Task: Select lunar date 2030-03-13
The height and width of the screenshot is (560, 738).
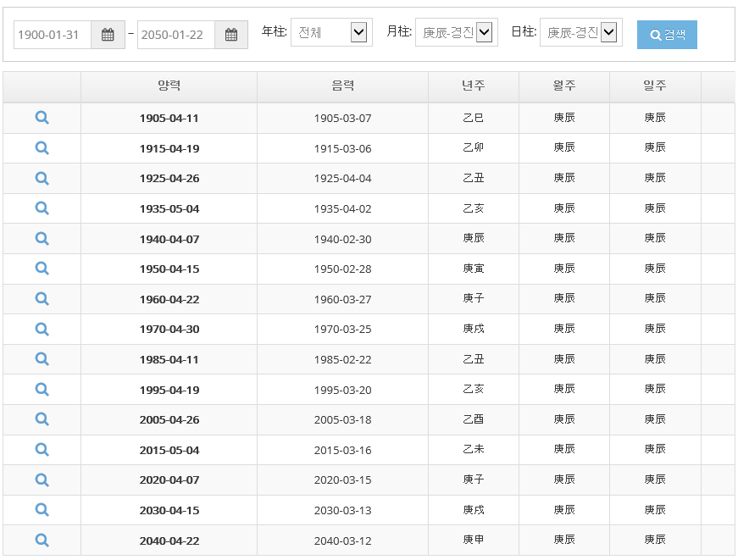Action: coord(342,510)
